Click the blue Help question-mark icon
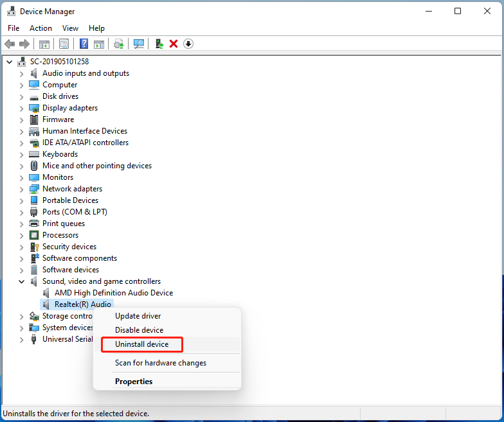This screenshot has width=504, height=422. [84, 44]
